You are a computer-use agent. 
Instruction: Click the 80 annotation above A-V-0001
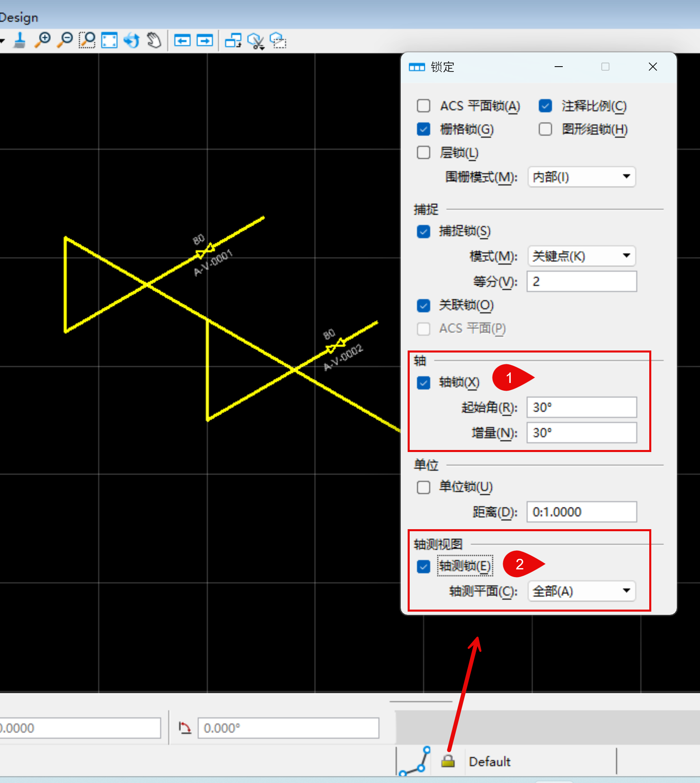199,239
